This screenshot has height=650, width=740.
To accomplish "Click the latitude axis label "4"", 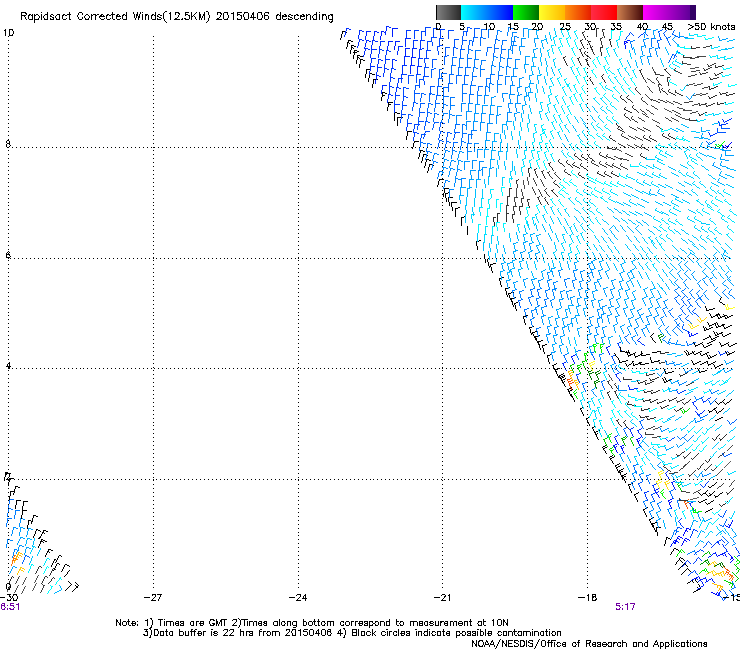I will click(x=8, y=366).
